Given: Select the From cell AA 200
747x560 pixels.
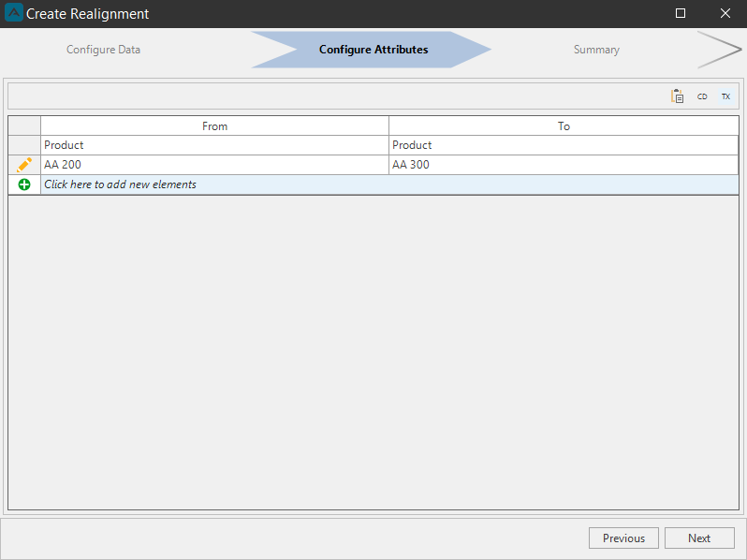Looking at the screenshot, I should click(215, 165).
